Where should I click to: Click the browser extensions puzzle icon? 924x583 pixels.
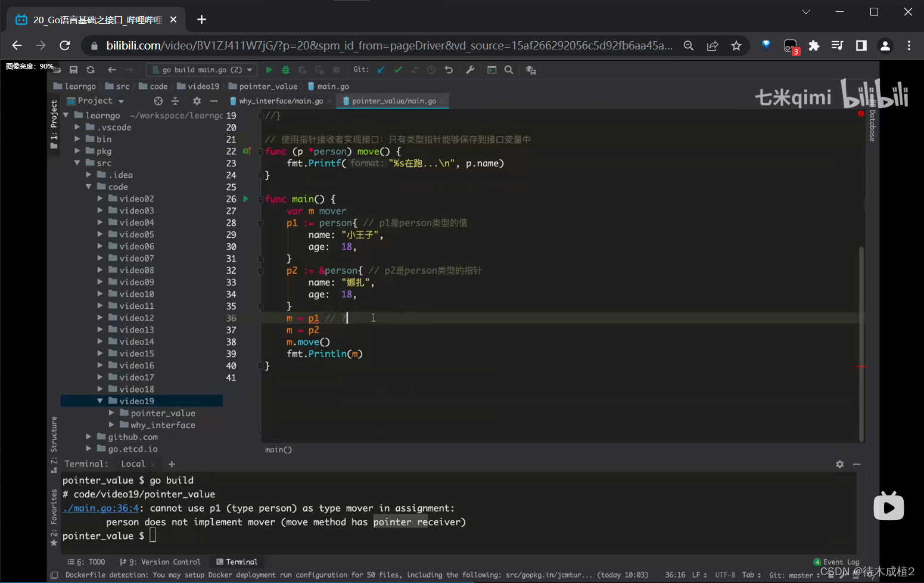pos(814,45)
